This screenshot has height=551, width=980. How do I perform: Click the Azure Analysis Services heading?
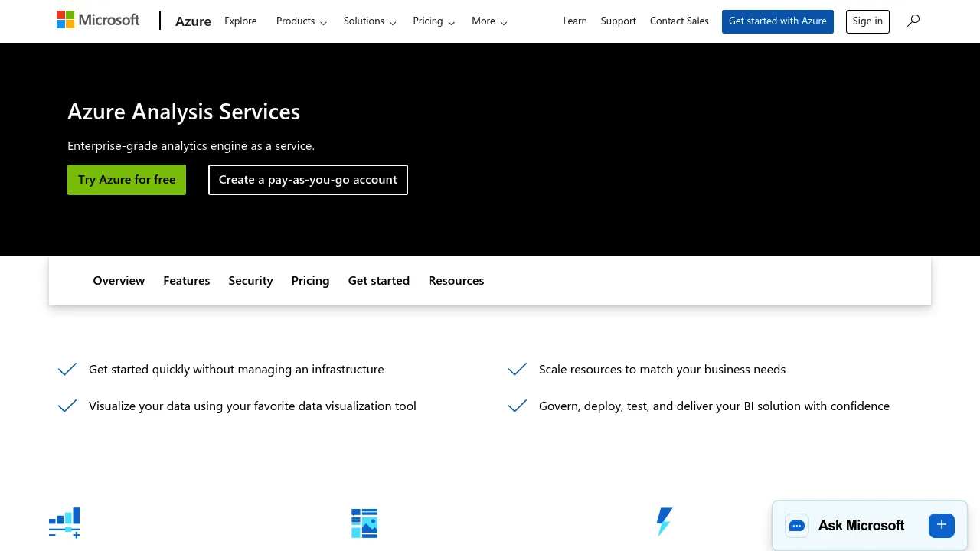[x=184, y=112]
